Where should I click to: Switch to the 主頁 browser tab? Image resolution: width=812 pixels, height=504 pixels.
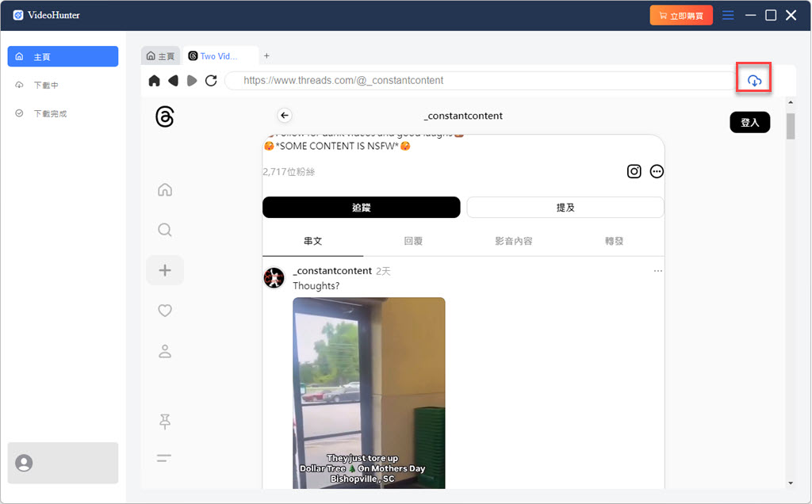[160, 56]
